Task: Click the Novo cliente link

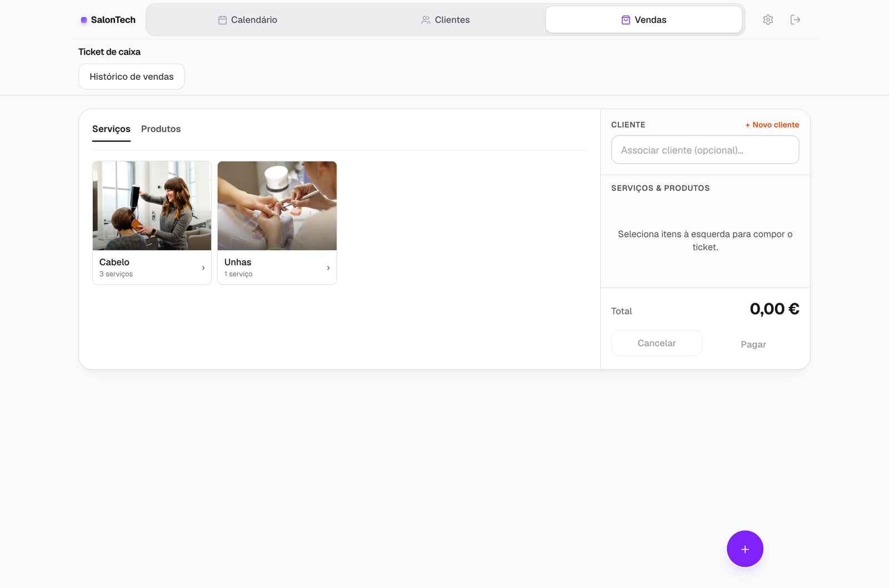Action: pos(772,125)
